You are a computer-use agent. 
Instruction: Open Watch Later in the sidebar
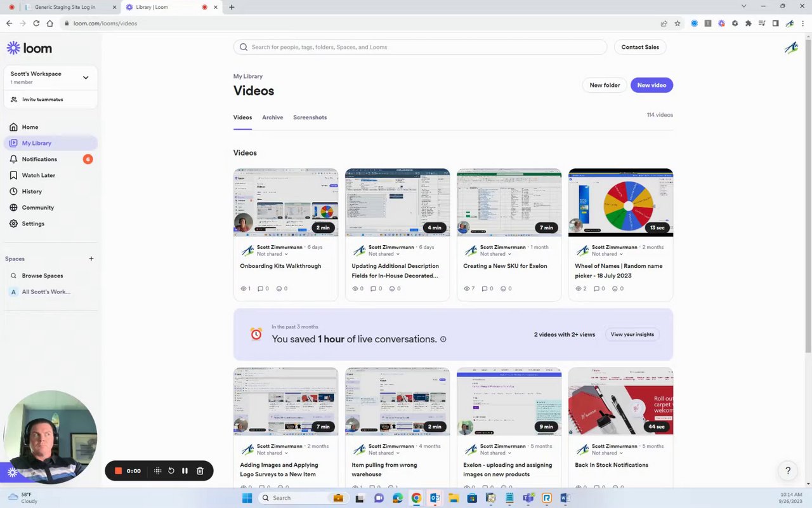coord(51,175)
